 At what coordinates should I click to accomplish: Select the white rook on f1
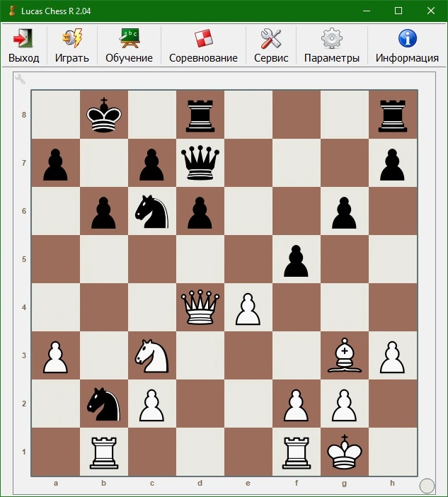pos(297,453)
